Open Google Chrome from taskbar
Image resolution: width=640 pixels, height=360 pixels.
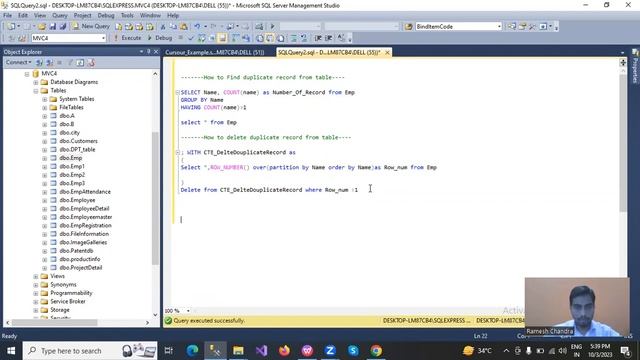click(376, 351)
